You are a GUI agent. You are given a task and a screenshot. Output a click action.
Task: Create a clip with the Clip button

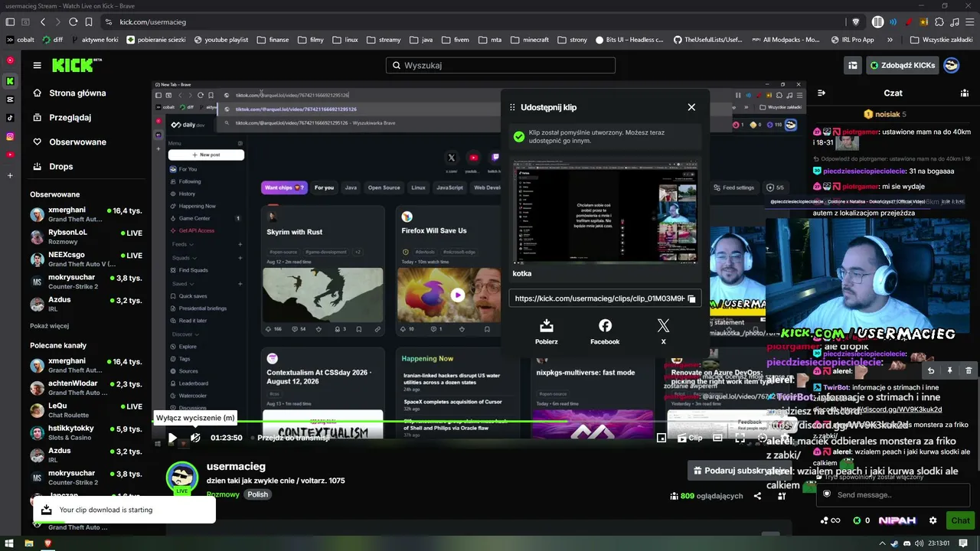690,438
